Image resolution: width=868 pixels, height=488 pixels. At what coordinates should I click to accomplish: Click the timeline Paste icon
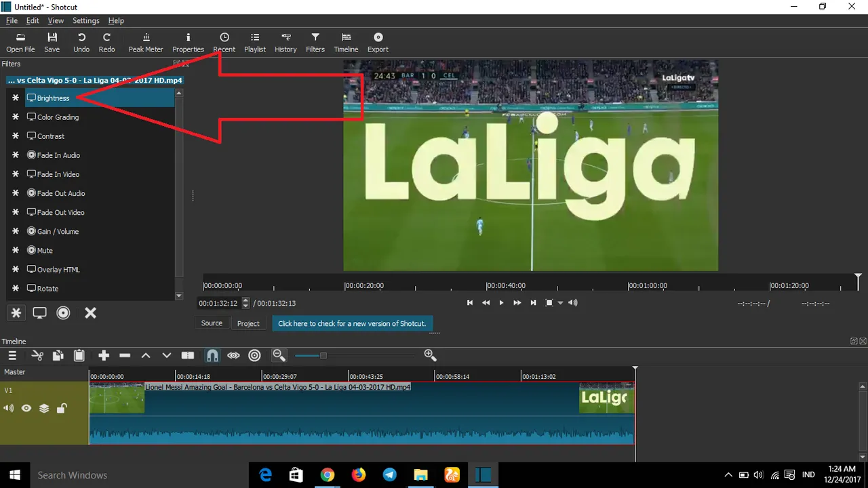(79, 355)
